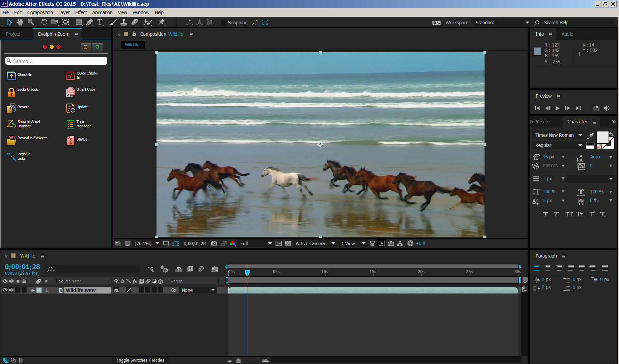The image size is (619, 364).
Task: Click Update in Evolphin panel
Action: tap(78, 108)
